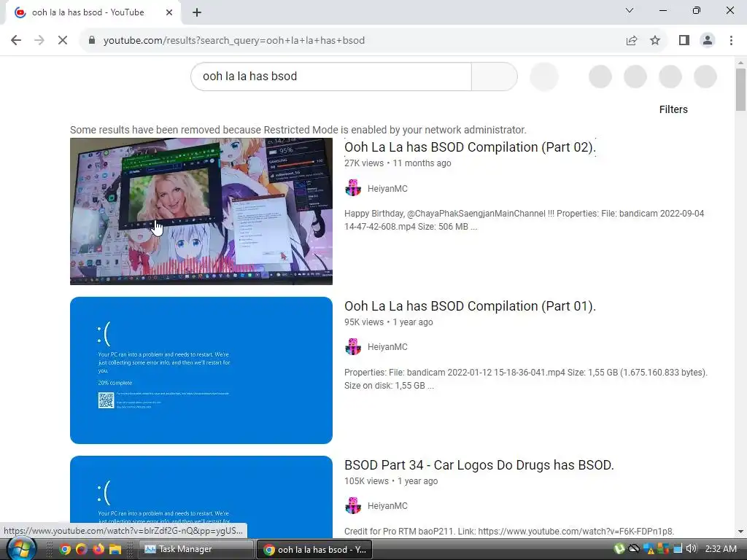
Task: Go back using the browser back arrow
Action: [16, 41]
